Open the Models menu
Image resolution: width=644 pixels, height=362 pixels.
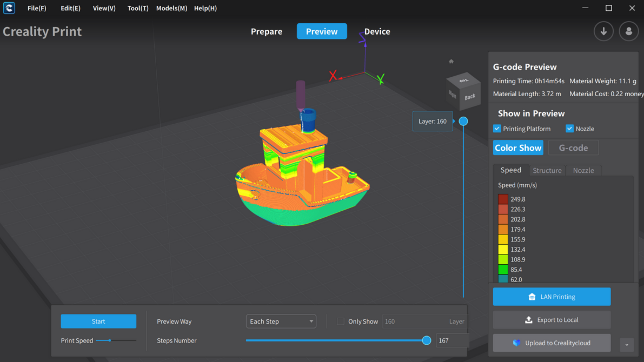point(171,8)
